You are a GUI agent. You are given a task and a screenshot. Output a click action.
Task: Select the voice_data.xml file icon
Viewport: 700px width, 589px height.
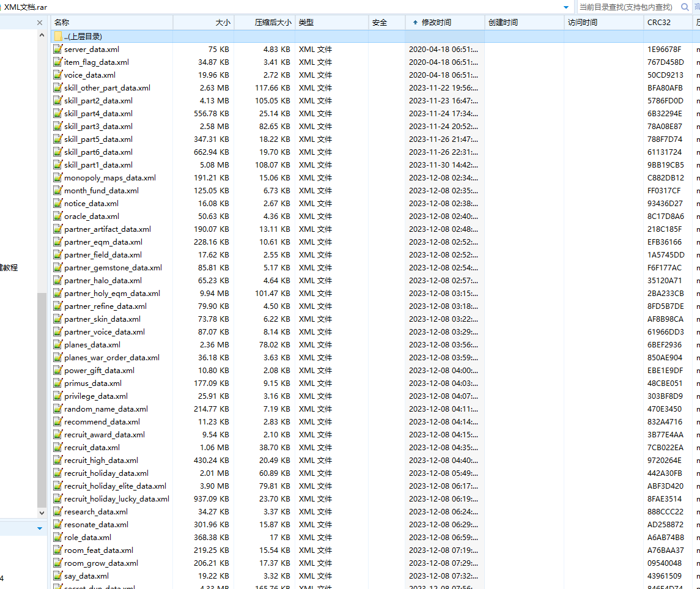[x=58, y=75]
